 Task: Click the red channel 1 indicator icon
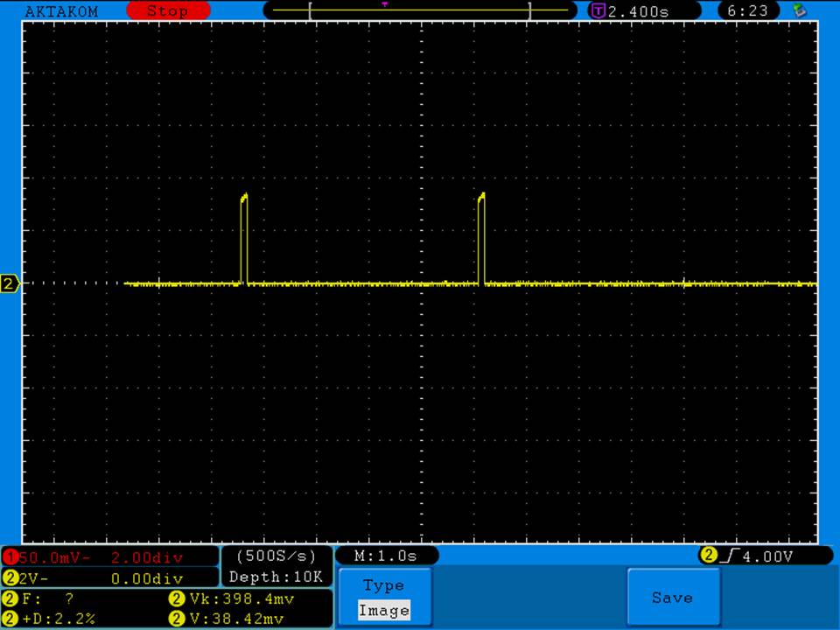click(10, 557)
